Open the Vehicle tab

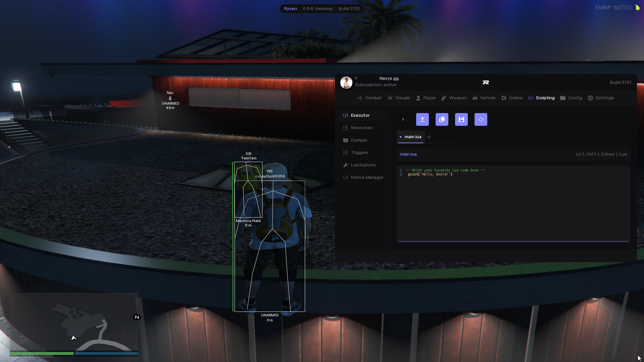pyautogui.click(x=484, y=98)
